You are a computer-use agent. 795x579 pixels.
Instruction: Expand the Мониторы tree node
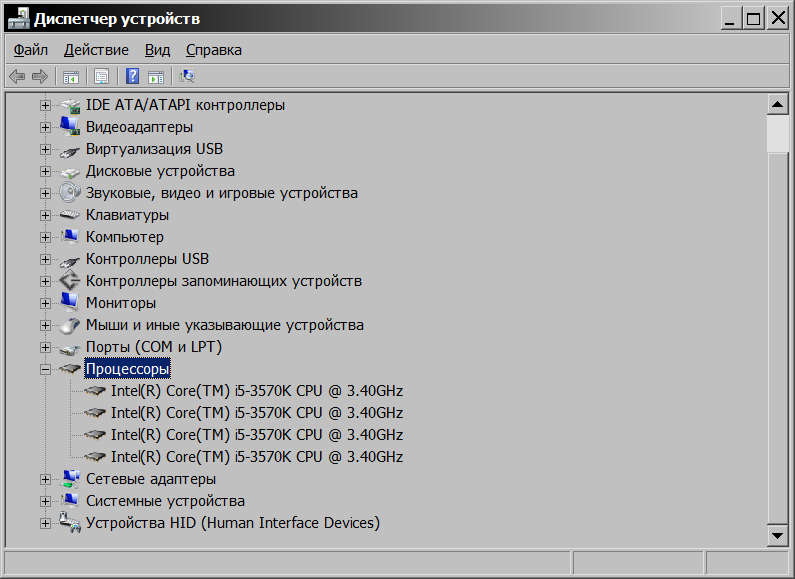45,303
